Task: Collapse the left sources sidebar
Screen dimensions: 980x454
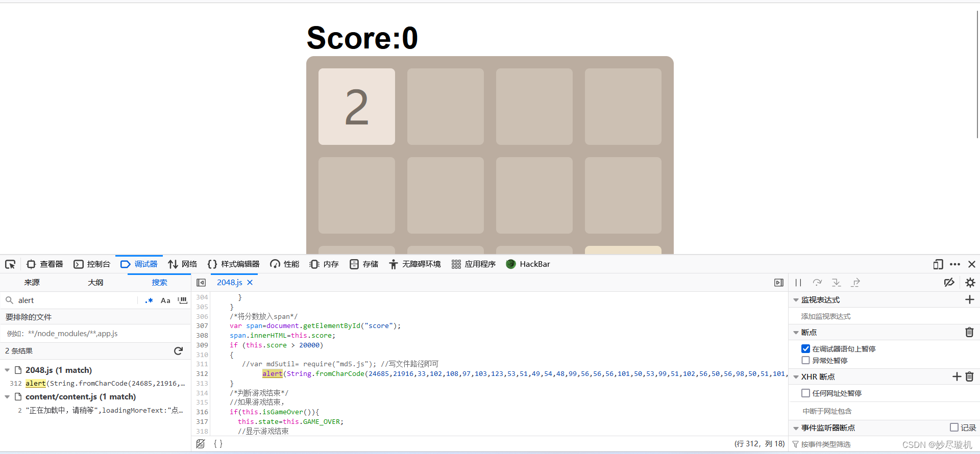Action: 201,283
